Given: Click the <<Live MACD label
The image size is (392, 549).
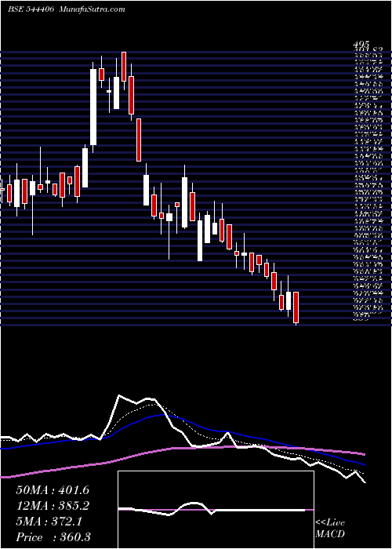Looking at the screenshot, I should [330, 529].
